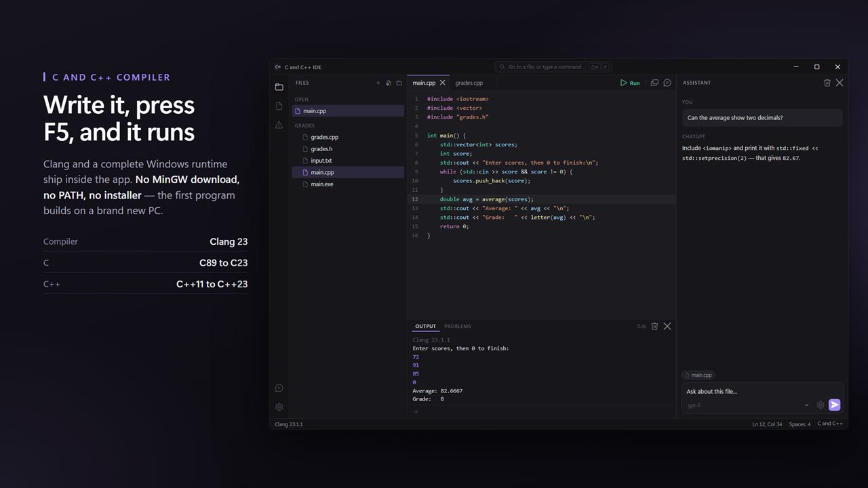Switch to the grades.cpp editor tab
868x488 pixels.
pyautogui.click(x=469, y=83)
